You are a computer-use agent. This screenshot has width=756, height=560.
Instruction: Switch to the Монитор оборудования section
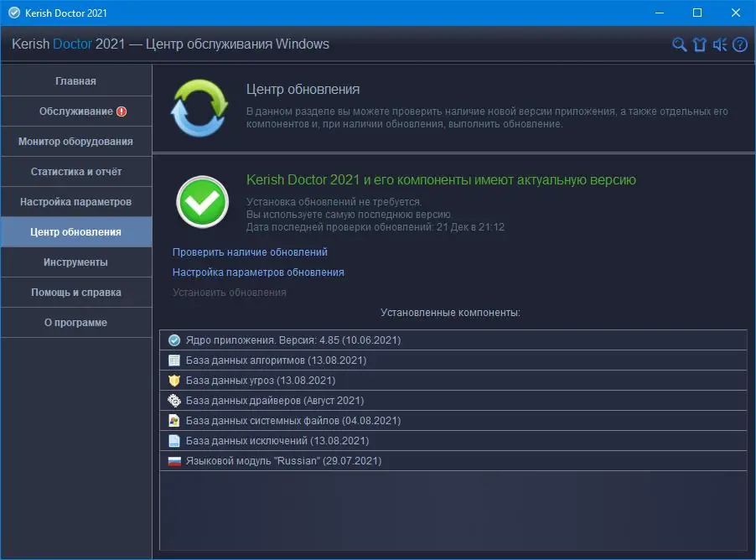(76, 141)
